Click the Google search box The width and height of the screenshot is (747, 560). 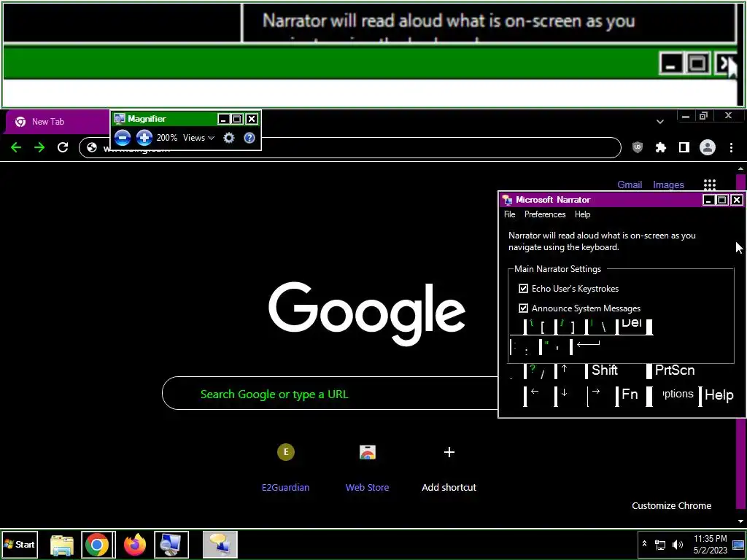point(330,393)
